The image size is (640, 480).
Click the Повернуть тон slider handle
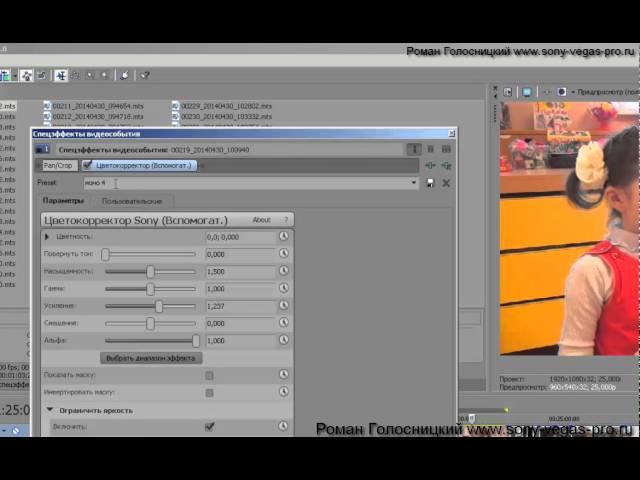105,254
